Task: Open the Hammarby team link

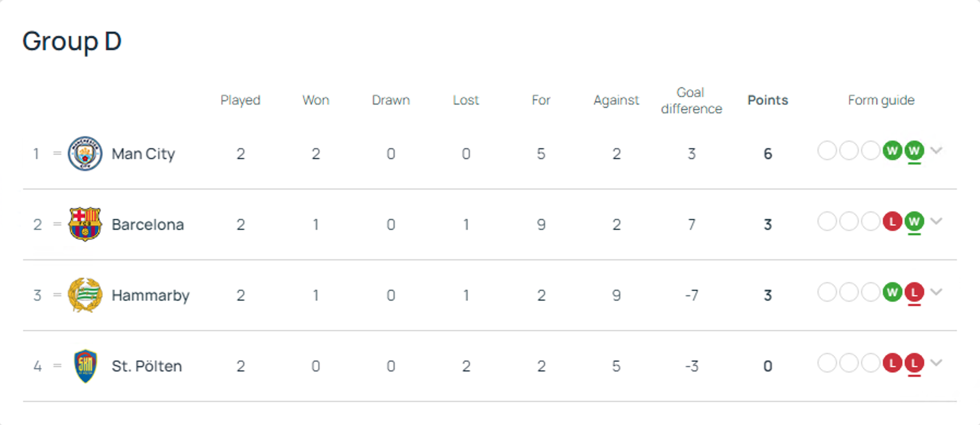Action: click(150, 295)
